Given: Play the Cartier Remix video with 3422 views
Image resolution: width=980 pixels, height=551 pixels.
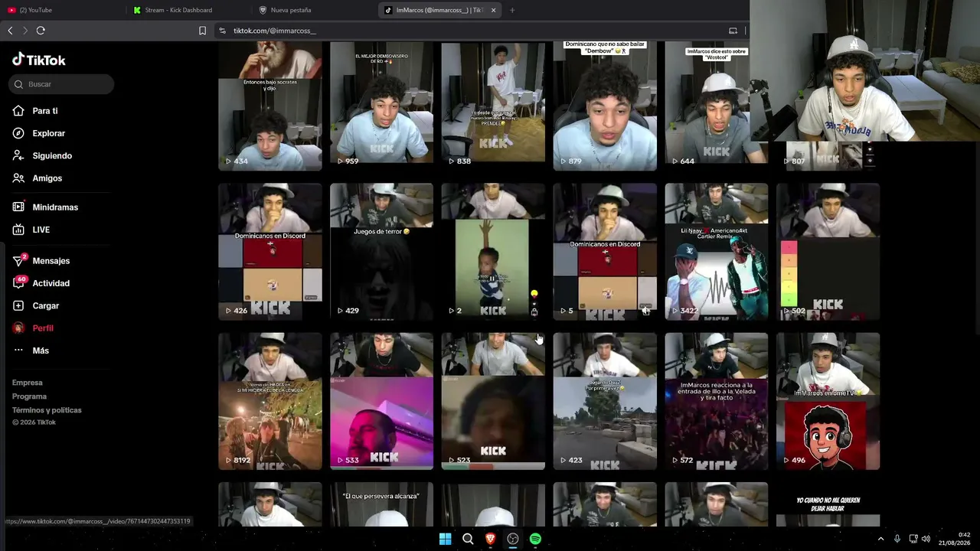Looking at the screenshot, I should [x=717, y=252].
